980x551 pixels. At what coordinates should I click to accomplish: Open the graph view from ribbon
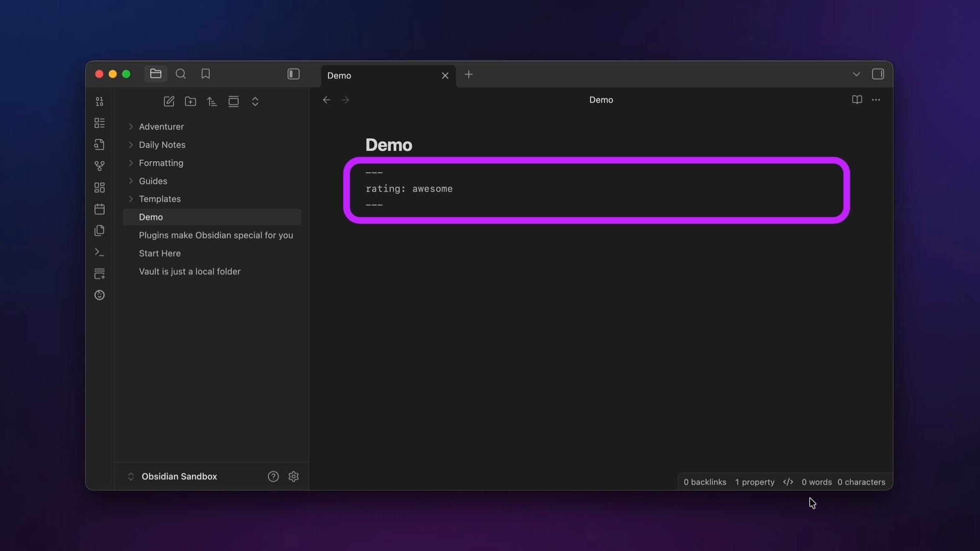click(x=100, y=166)
